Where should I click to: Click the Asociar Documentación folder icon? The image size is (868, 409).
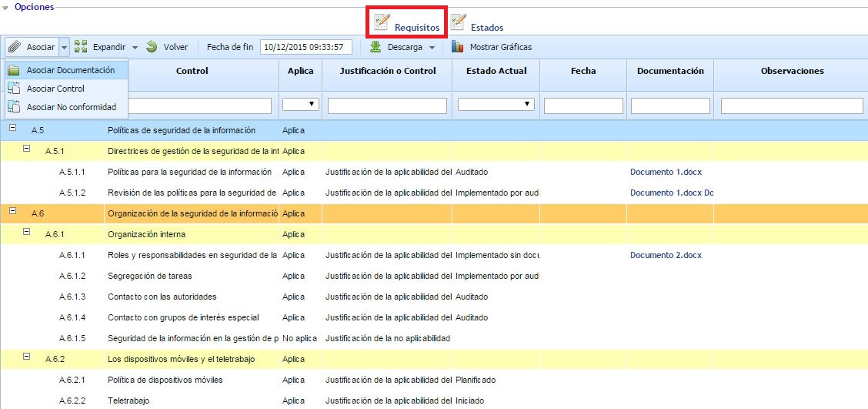coord(14,70)
